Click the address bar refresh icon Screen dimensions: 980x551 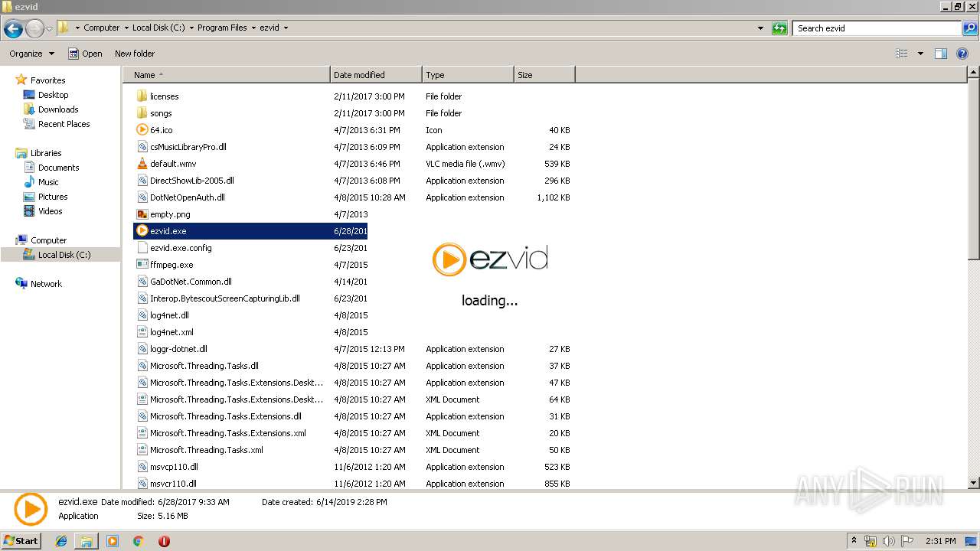point(779,28)
